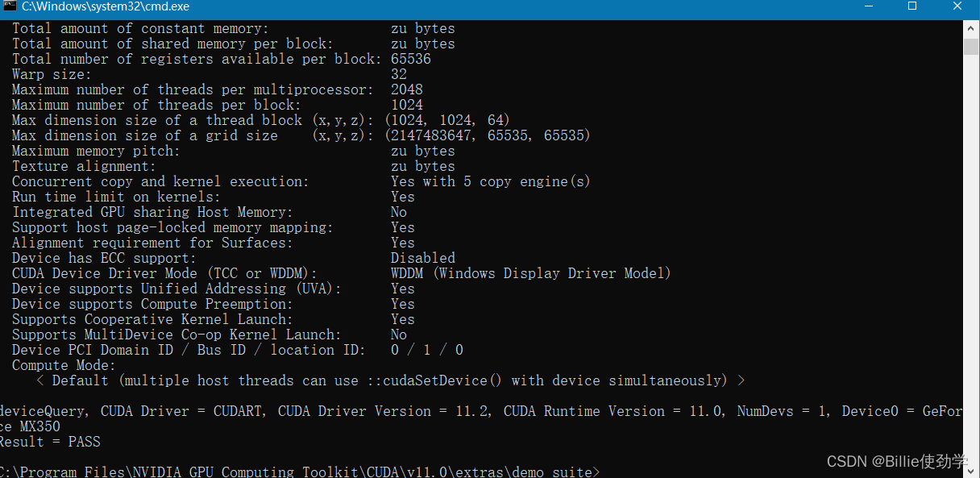Click the "Yes with 5 copy engine(s)" text

tap(490, 181)
